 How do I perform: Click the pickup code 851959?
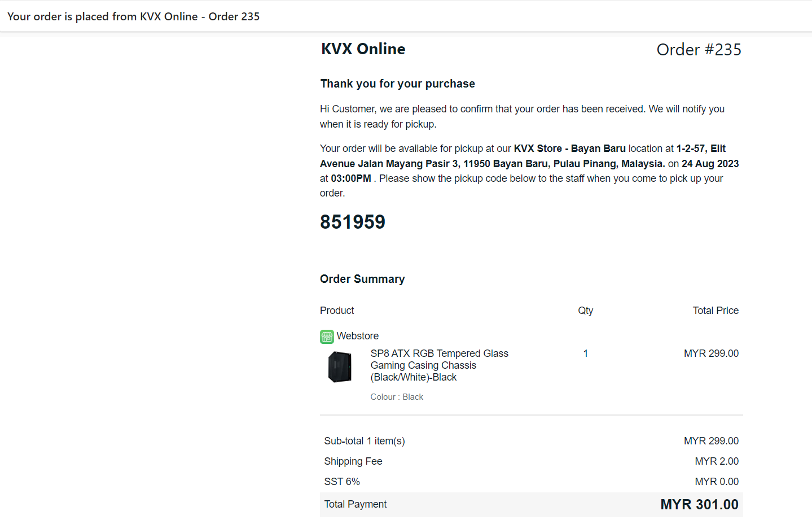[x=352, y=222]
